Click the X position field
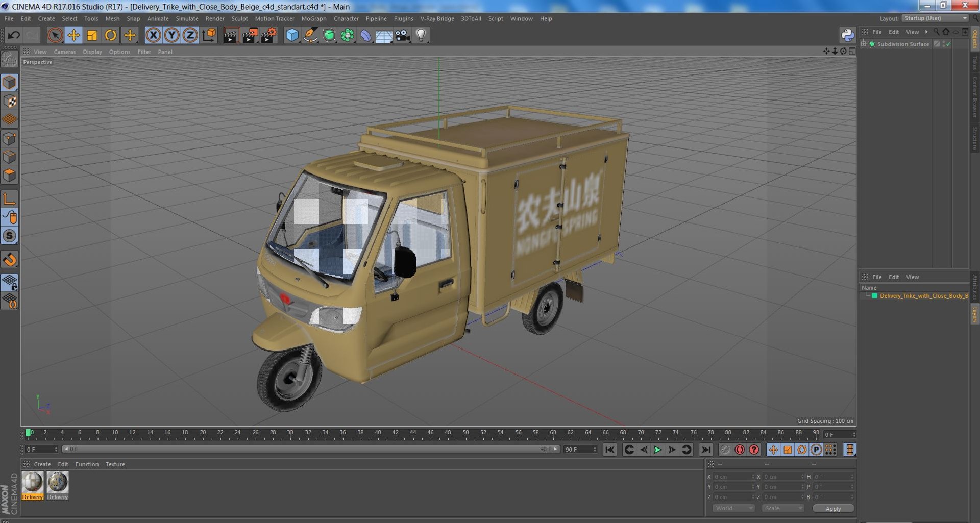980x523 pixels. click(x=733, y=477)
